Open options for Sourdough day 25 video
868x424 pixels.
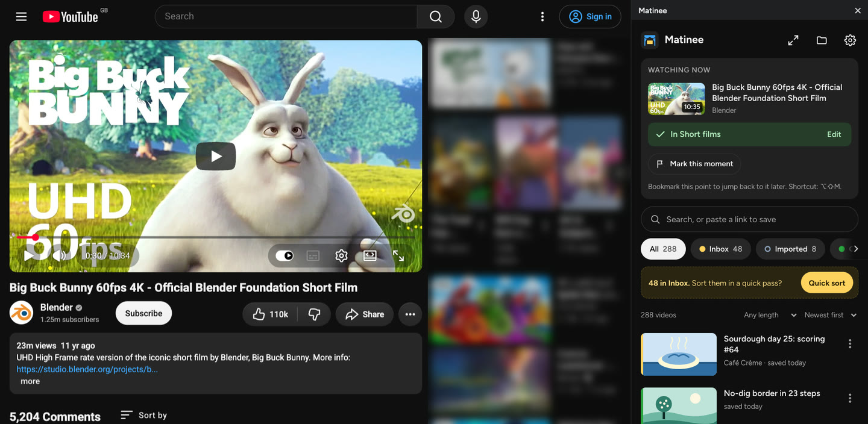850,344
